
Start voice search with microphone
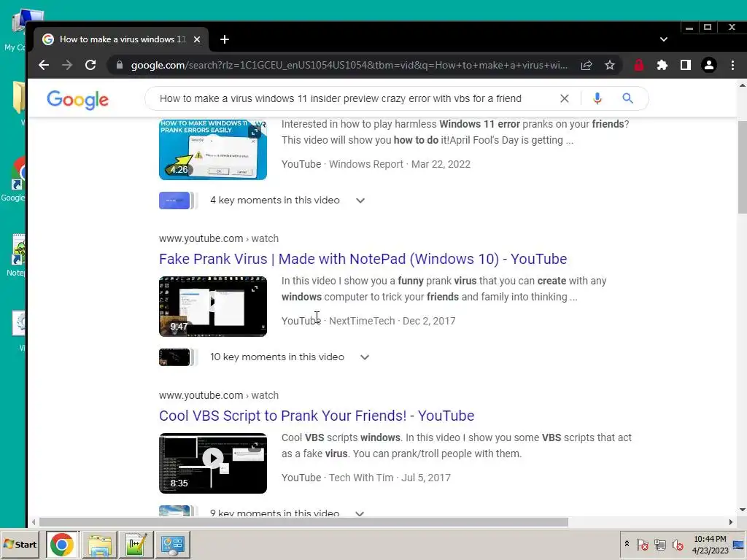[x=597, y=98]
